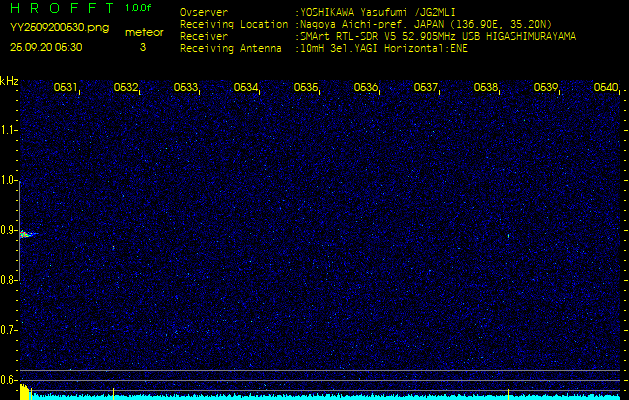This screenshot has height=400, width=629.
Task: Click the yellow spike at bottom-left corner
Action: 24,391
